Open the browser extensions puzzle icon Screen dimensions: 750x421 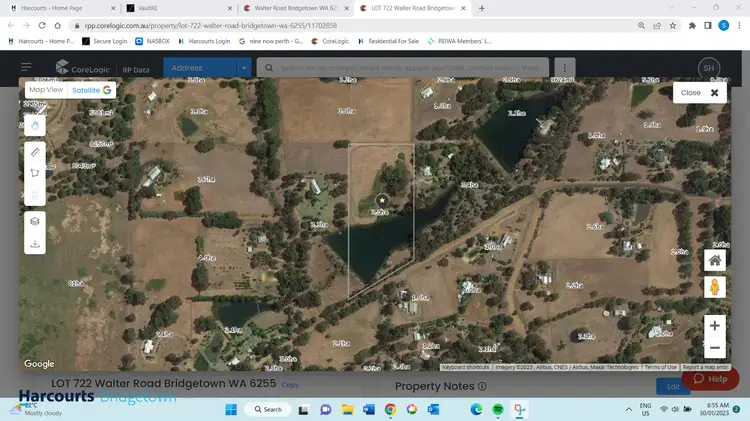pos(692,25)
